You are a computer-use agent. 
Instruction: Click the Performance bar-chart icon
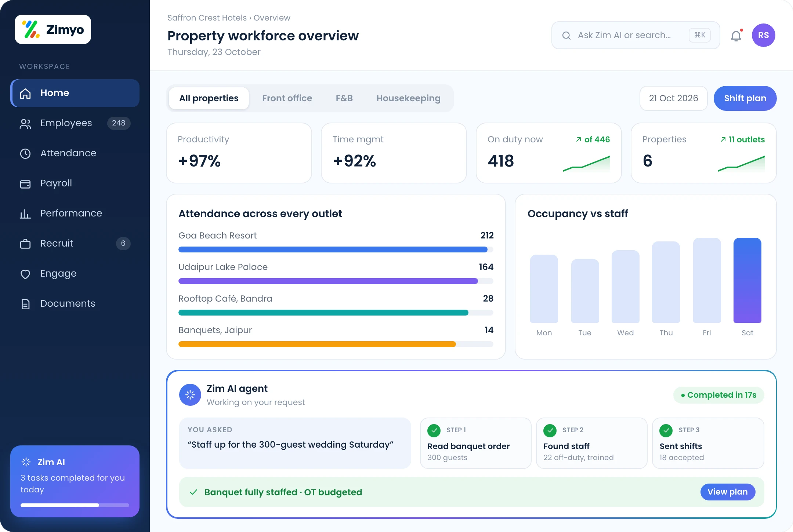click(25, 214)
